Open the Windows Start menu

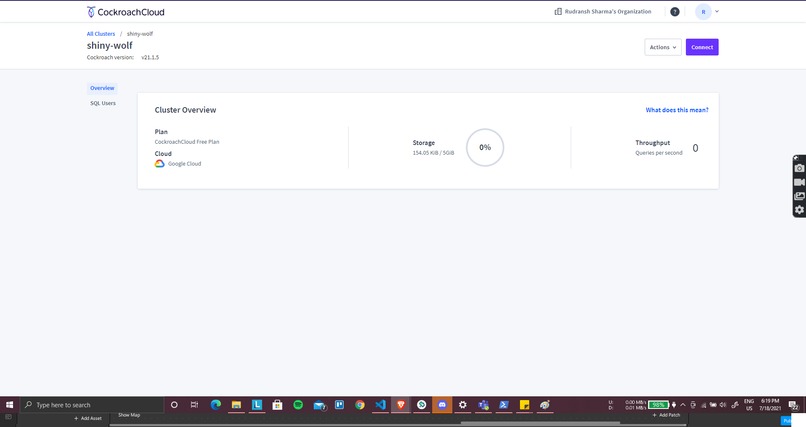tap(9, 405)
